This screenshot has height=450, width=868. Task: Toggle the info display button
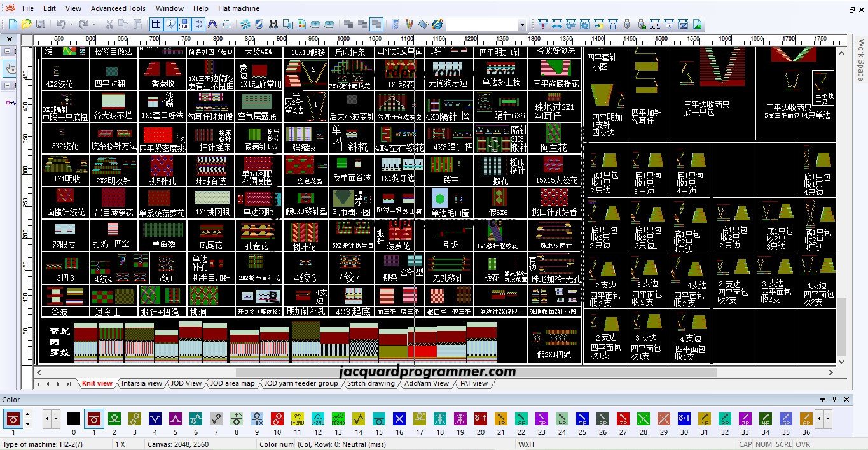170,24
